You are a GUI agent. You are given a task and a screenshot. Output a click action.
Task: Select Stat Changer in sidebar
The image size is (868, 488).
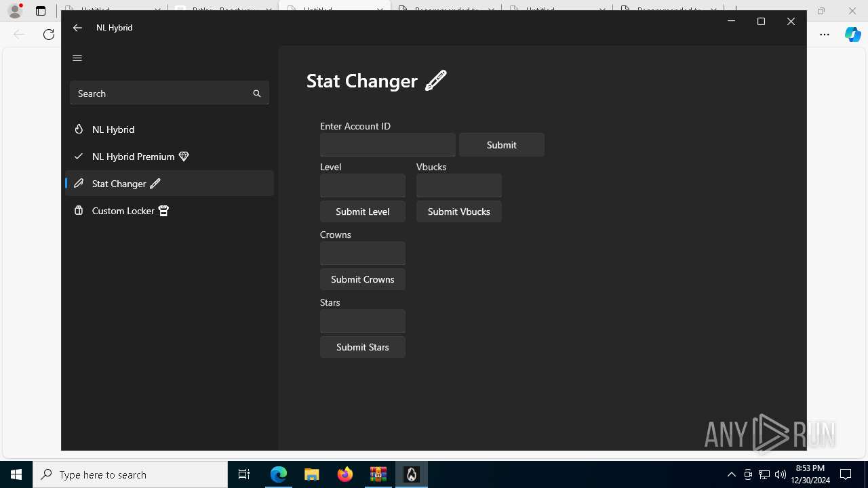(170, 184)
